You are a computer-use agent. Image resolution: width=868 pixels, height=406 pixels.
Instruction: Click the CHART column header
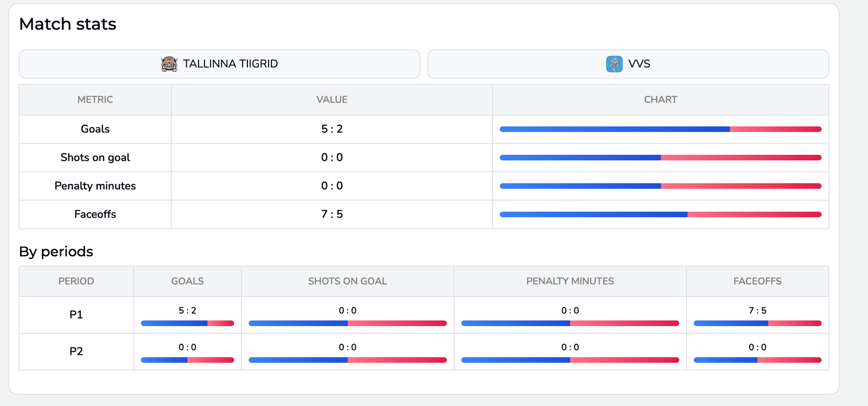click(x=660, y=99)
